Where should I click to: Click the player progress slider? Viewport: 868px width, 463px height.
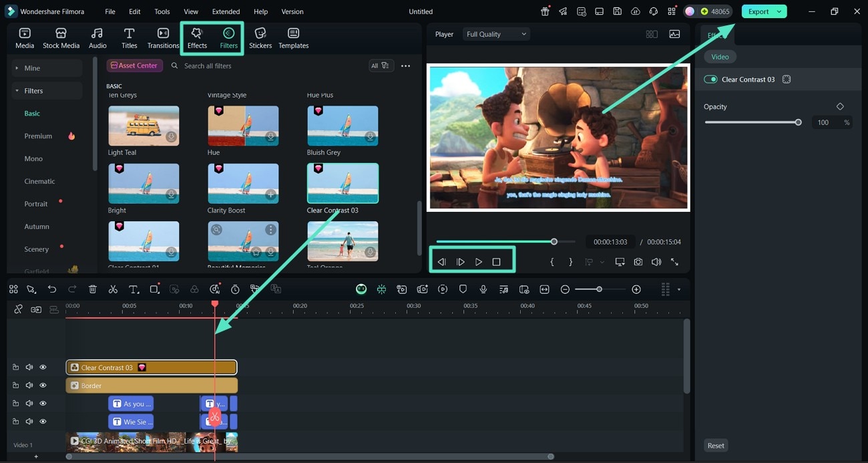[505, 242]
